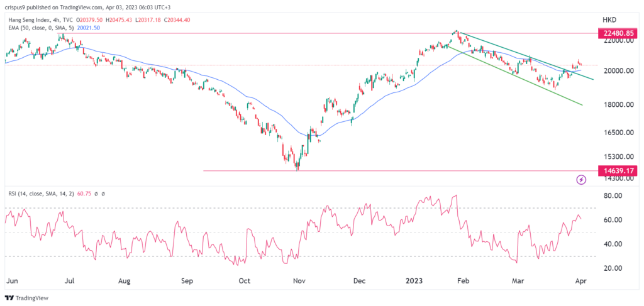Click the Aug label on the time axis

pyautogui.click(x=125, y=281)
